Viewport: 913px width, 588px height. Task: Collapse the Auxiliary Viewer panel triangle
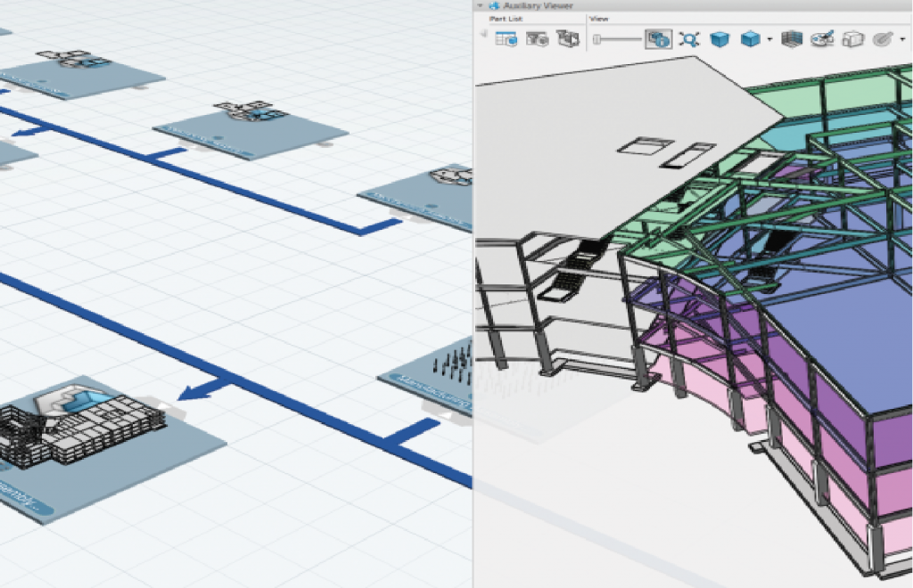[480, 5]
